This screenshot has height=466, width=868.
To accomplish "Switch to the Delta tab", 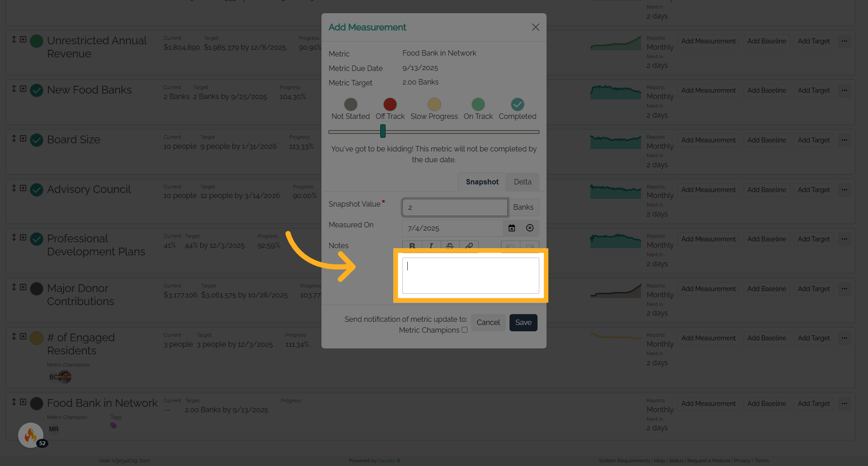I will [523, 182].
